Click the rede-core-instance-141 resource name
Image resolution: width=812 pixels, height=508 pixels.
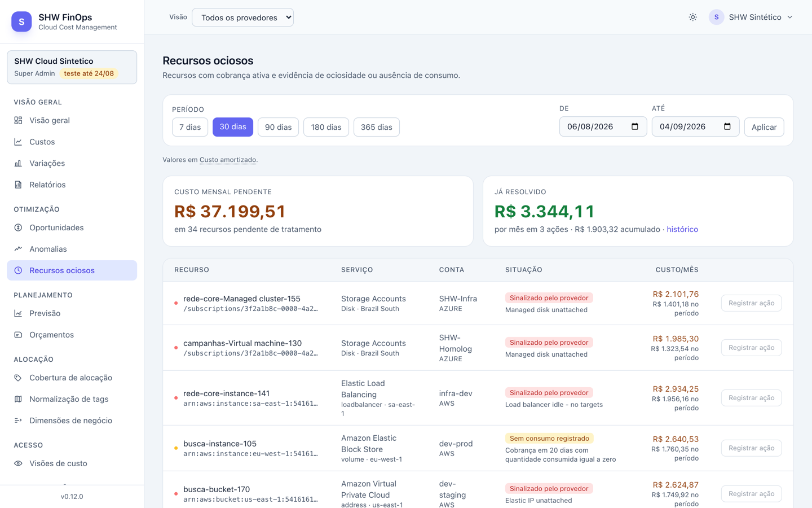click(226, 393)
